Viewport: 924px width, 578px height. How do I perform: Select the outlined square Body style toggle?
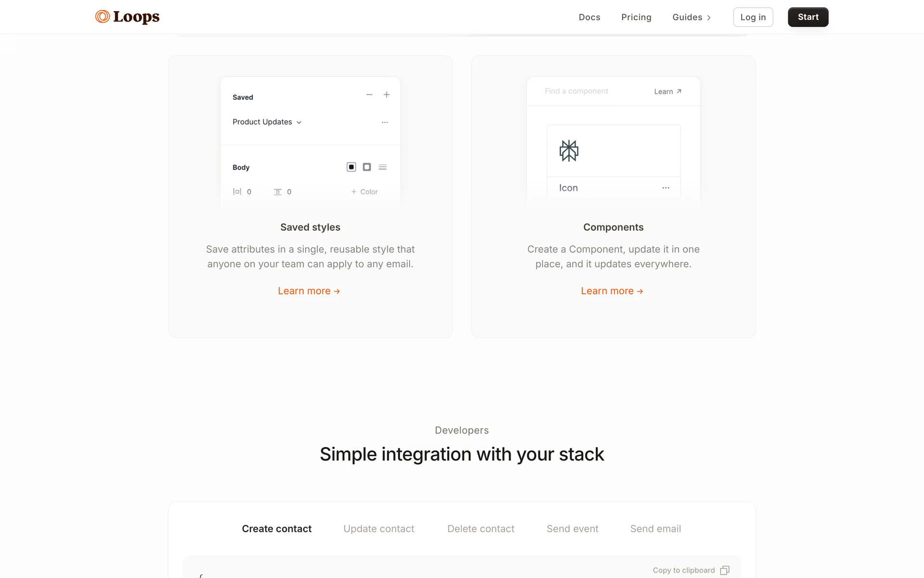(367, 167)
